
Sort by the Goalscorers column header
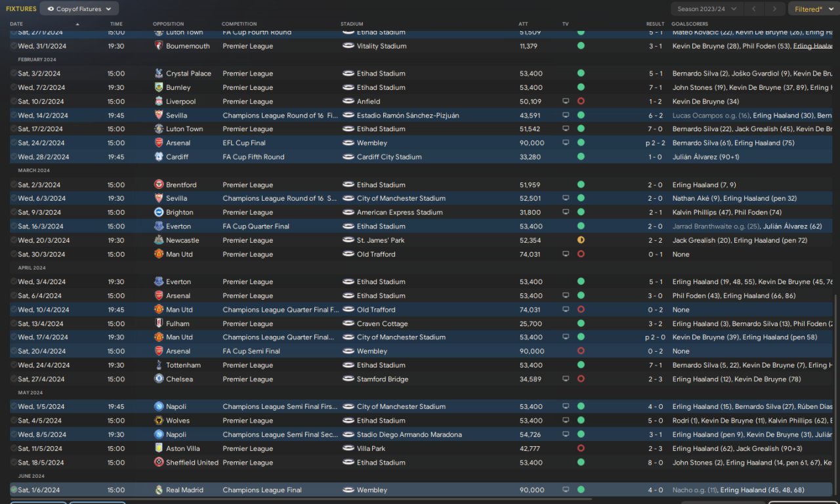690,24
